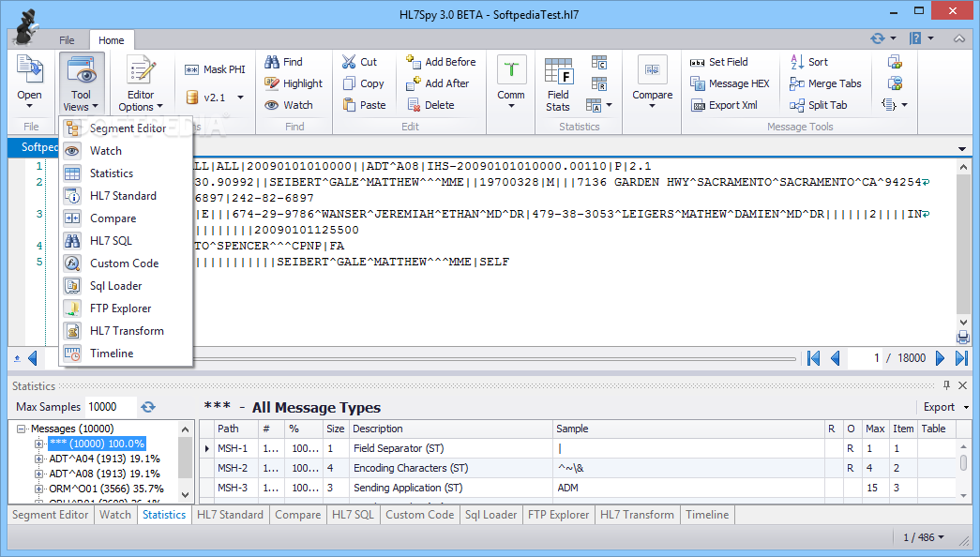Open the Comm tool

[511, 83]
